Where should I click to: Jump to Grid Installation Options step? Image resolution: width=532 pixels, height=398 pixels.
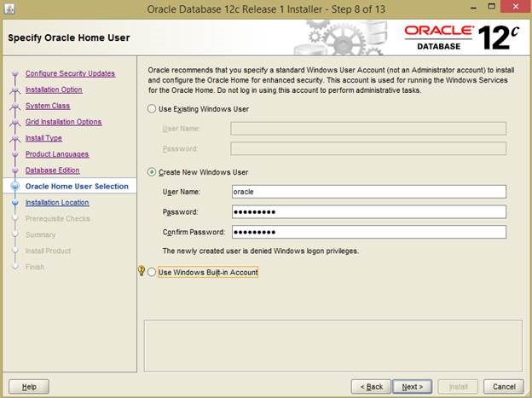click(63, 122)
